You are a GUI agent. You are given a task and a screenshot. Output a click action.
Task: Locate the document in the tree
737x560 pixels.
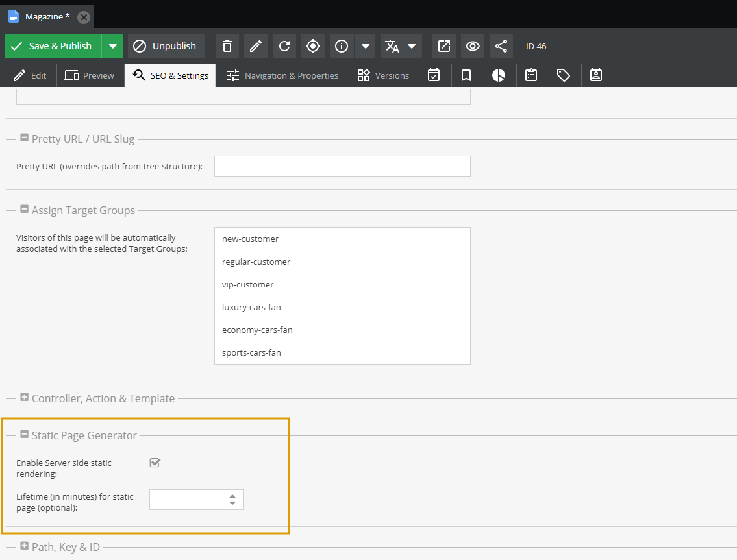(x=312, y=46)
